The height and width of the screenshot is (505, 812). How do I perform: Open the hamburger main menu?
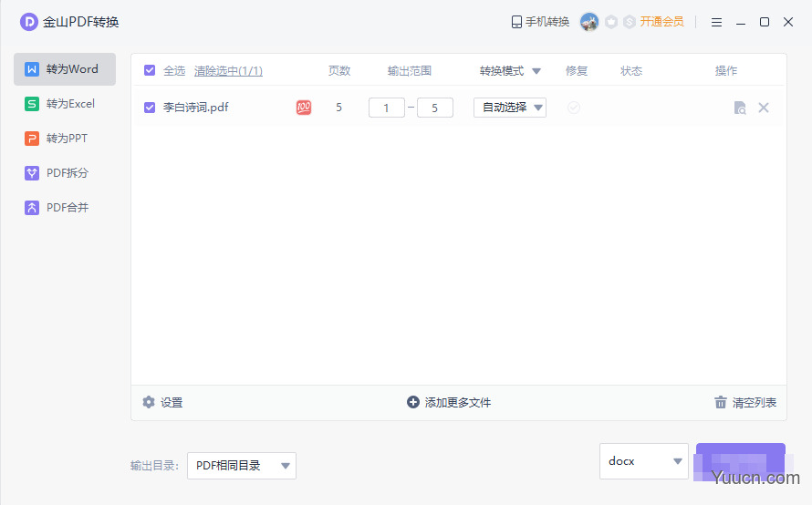(x=717, y=22)
